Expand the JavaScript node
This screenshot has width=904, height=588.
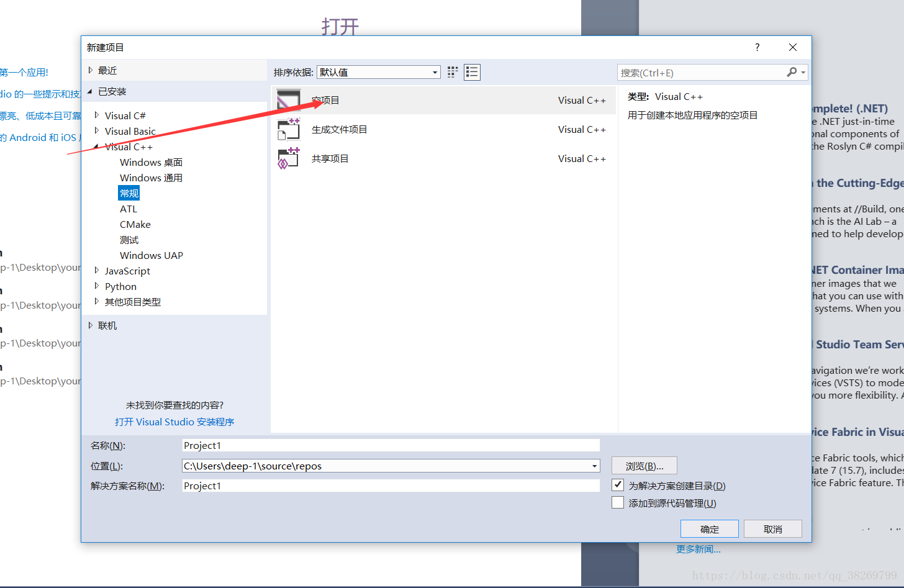point(97,270)
